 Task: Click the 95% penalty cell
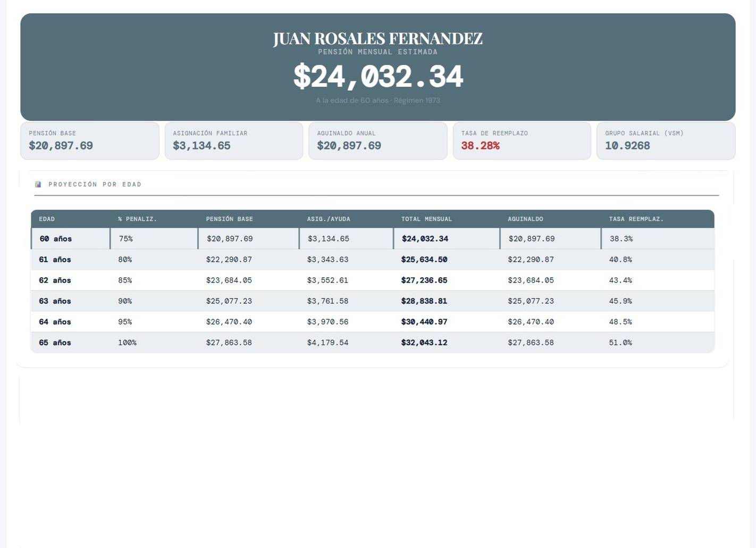click(x=125, y=322)
